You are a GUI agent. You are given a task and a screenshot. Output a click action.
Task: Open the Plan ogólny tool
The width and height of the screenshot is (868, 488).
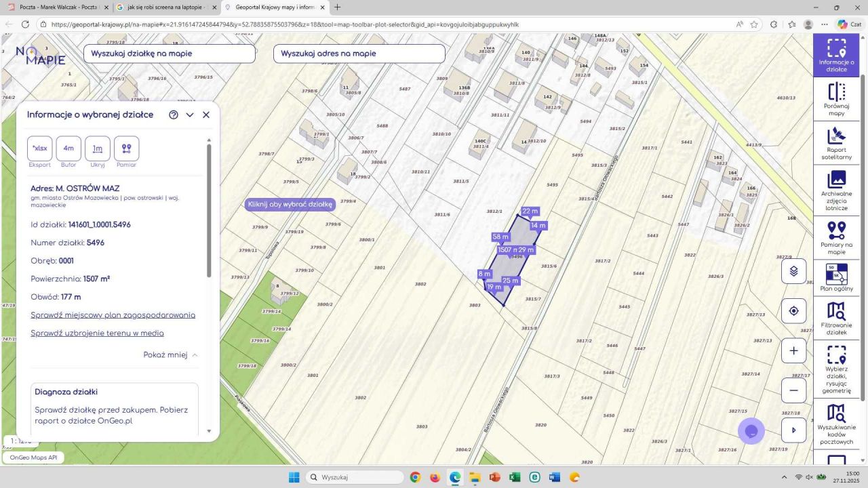[836, 278]
